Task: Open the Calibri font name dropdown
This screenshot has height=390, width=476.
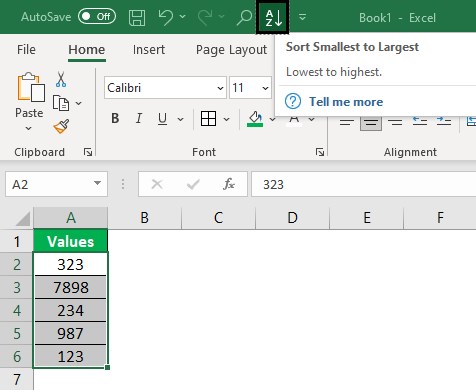Action: [220, 88]
